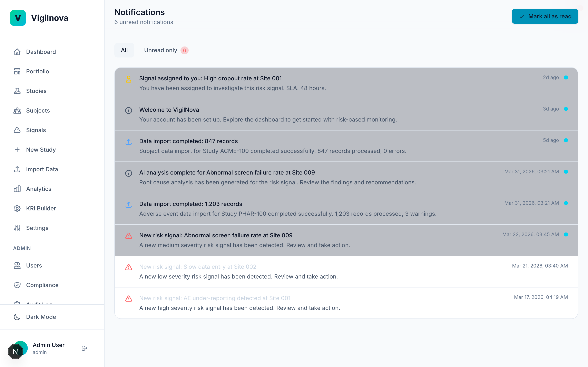The width and height of the screenshot is (588, 367).
Task: Open the Signals panel icon
Action: 17,130
